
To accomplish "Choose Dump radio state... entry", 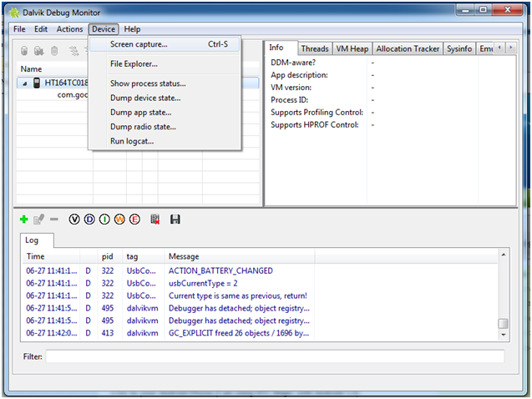I will 165,127.
